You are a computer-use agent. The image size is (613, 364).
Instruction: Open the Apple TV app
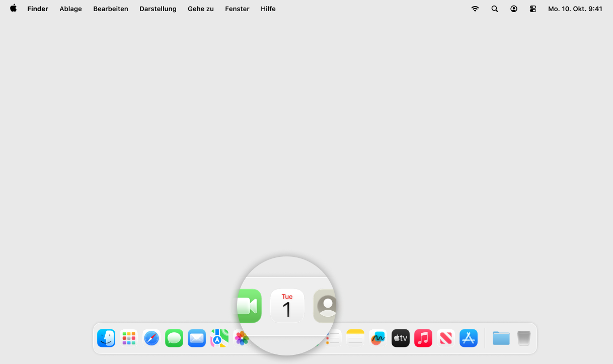coord(401,338)
